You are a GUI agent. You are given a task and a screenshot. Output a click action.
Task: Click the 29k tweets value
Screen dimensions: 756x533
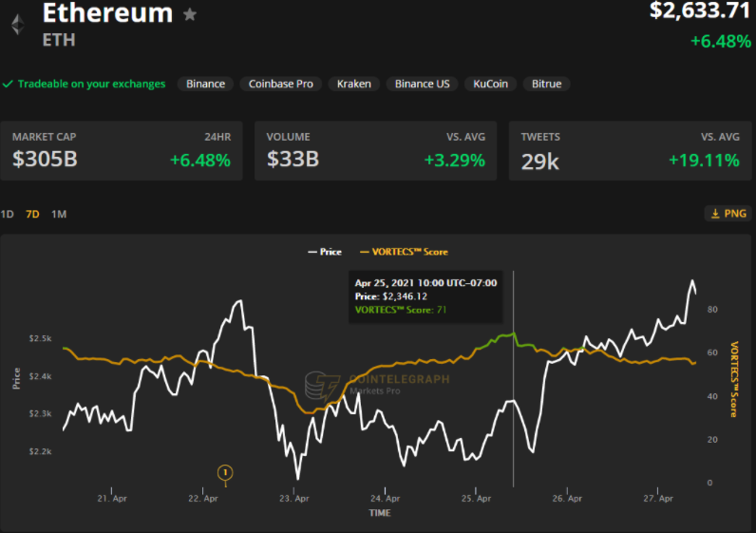(x=540, y=162)
